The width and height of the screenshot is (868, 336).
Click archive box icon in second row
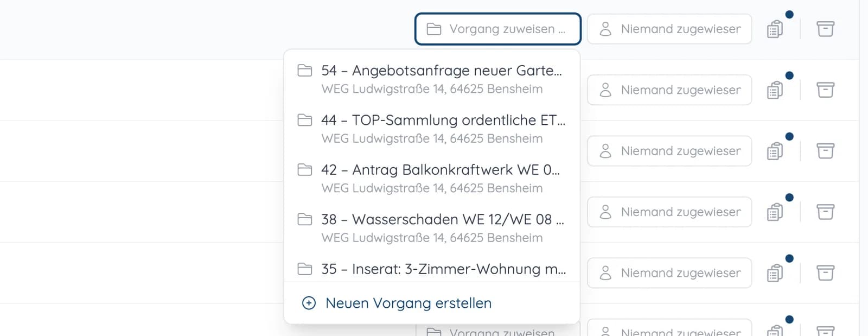[x=825, y=90]
